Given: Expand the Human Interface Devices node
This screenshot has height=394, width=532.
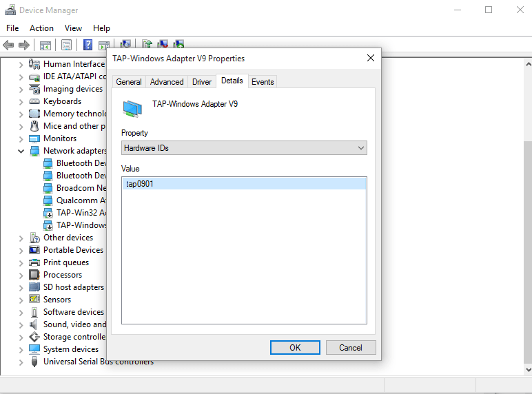Looking at the screenshot, I should [21, 65].
